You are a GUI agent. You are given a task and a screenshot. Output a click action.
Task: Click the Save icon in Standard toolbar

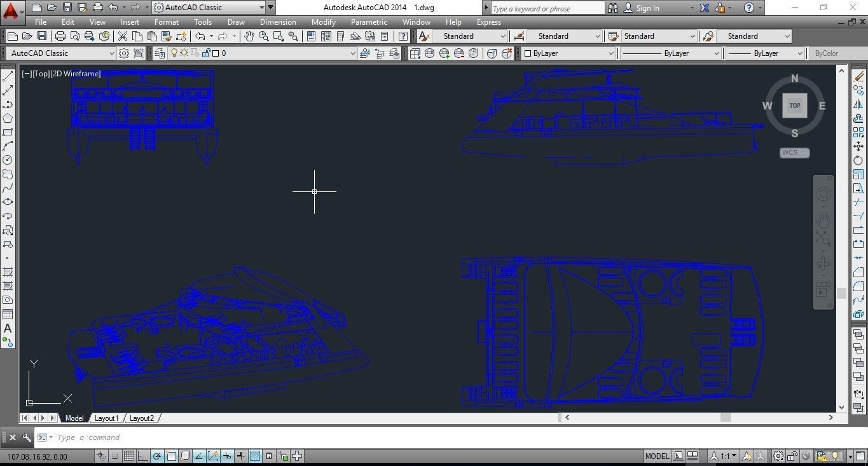(x=41, y=36)
